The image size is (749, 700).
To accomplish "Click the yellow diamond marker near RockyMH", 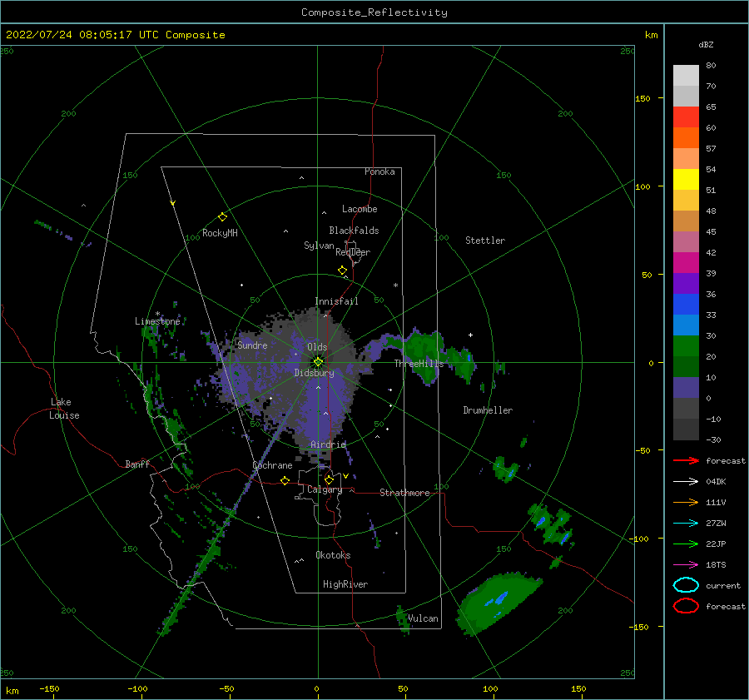I will click(222, 217).
